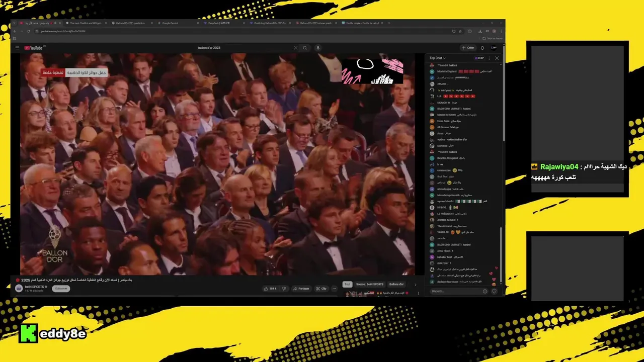The height and width of the screenshot is (362, 644).
Task: Open the Tous les favoris bookmarks folder
Action: 492,38
